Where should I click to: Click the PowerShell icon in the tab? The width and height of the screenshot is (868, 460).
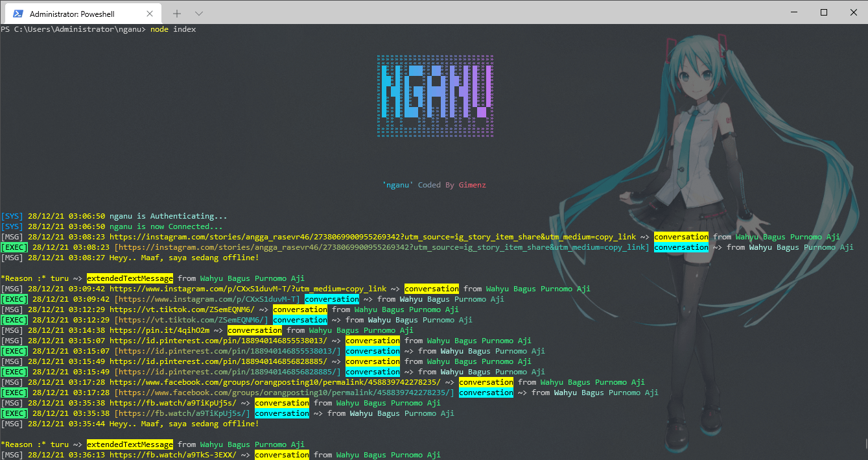(x=18, y=14)
